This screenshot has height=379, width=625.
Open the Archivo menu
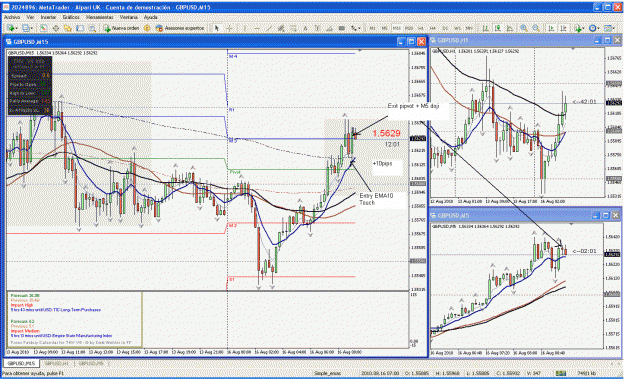[12, 18]
